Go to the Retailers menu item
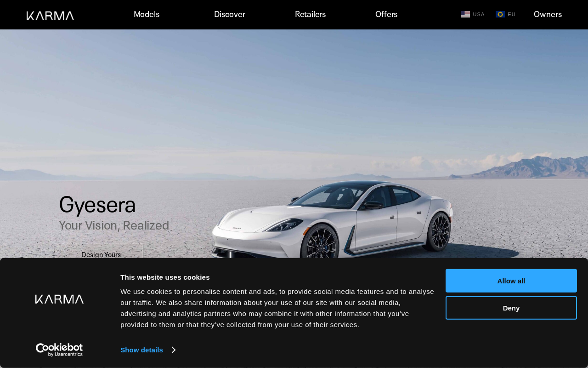The width and height of the screenshot is (588, 368). click(311, 14)
